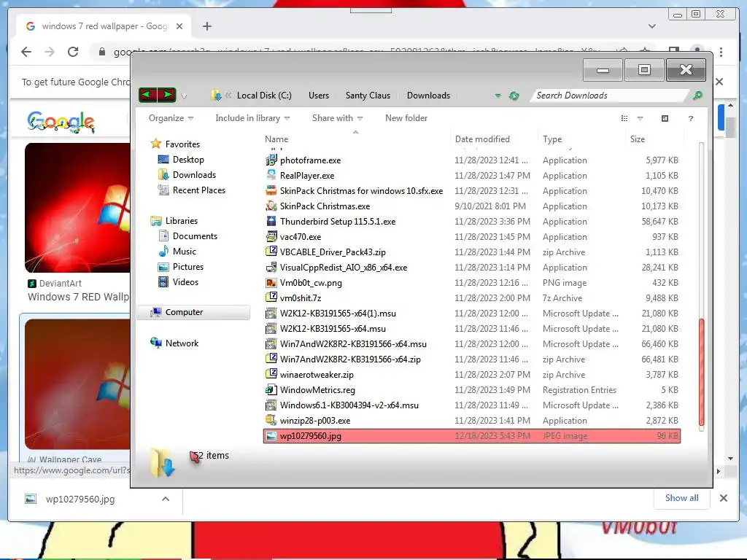Reload the Chrome page

tap(73, 52)
